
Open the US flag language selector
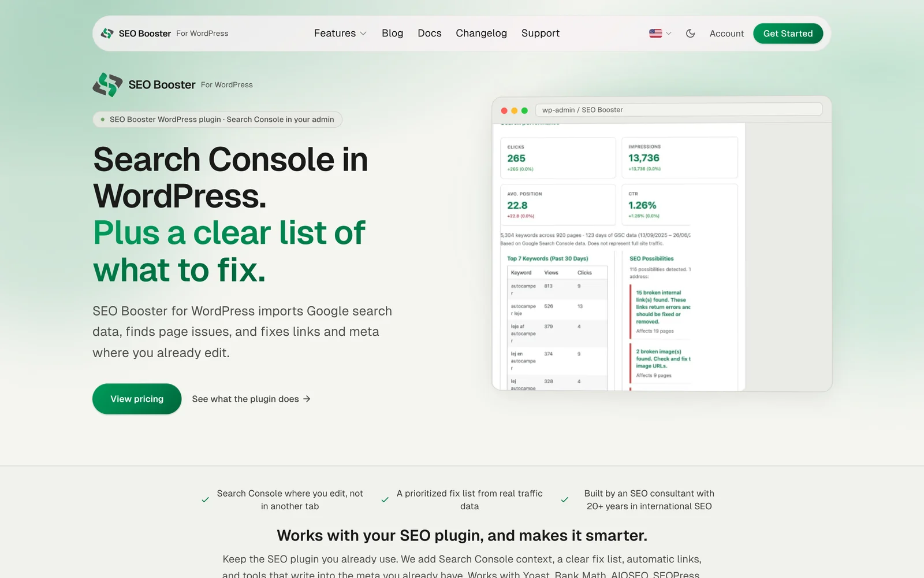[x=660, y=34]
